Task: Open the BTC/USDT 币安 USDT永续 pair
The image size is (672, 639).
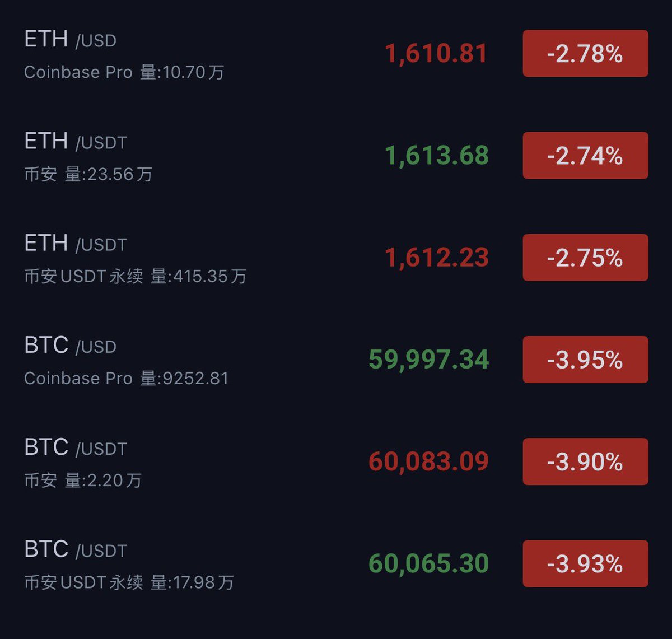Action: click(336, 563)
